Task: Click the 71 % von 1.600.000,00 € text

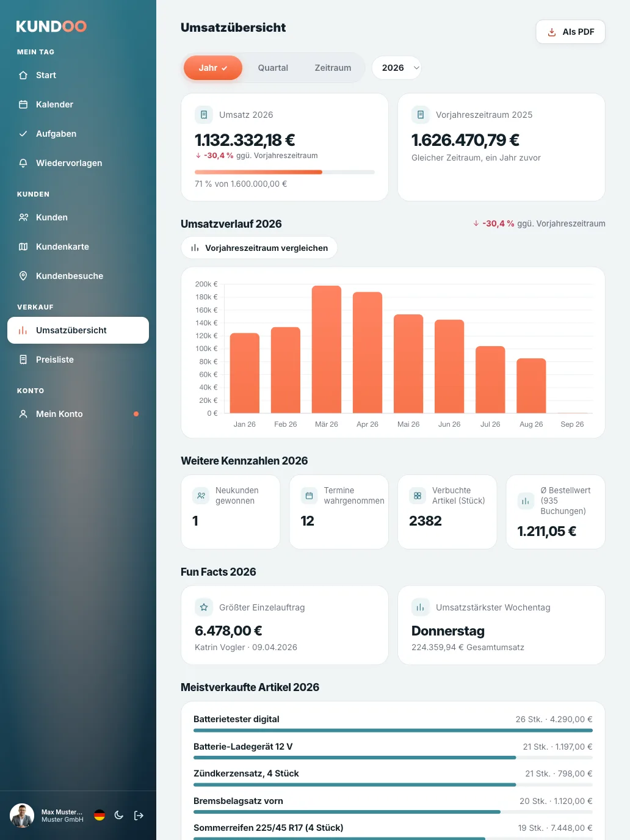Action: click(241, 184)
